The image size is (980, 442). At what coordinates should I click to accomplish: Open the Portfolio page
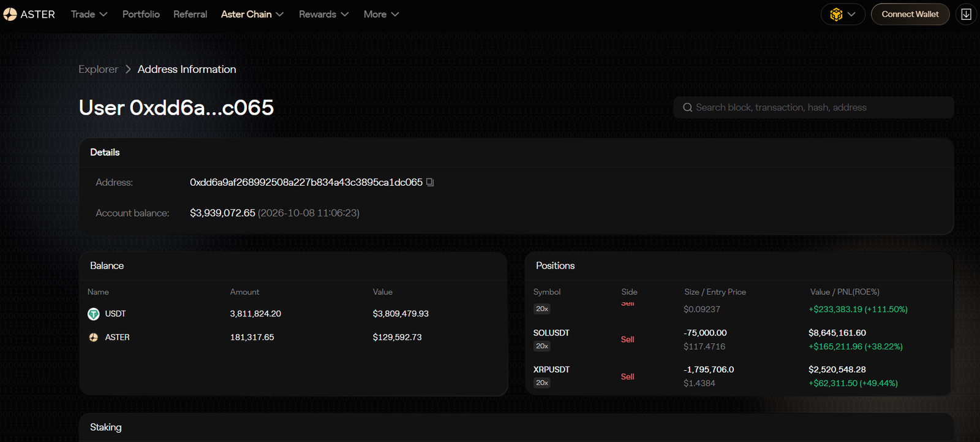[141, 14]
